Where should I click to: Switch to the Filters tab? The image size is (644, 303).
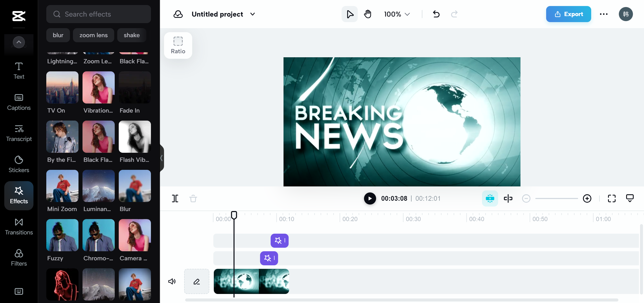19,258
